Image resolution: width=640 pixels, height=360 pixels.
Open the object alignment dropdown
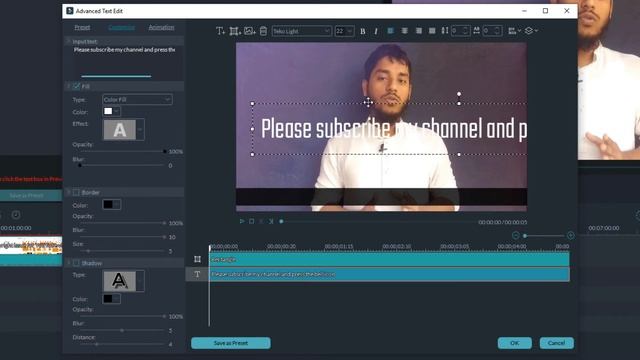click(x=514, y=31)
